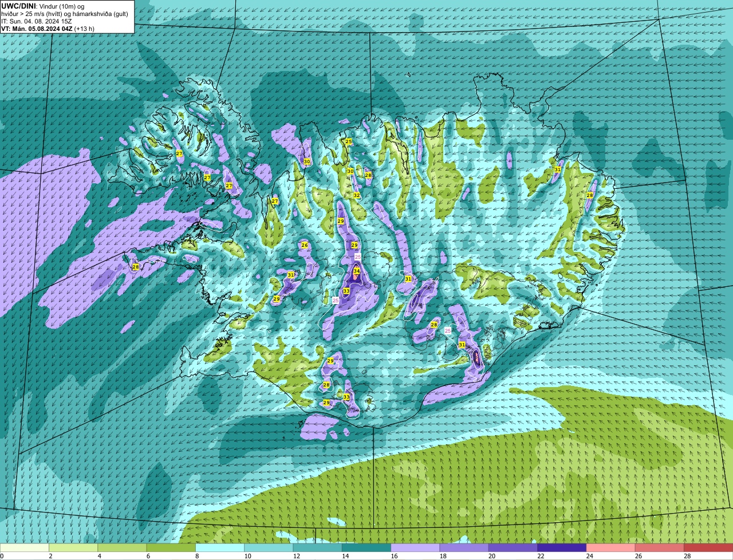The height and width of the screenshot is (560, 733).
Task: Select the yellow '25' gust label in the north
Action: tap(349, 141)
